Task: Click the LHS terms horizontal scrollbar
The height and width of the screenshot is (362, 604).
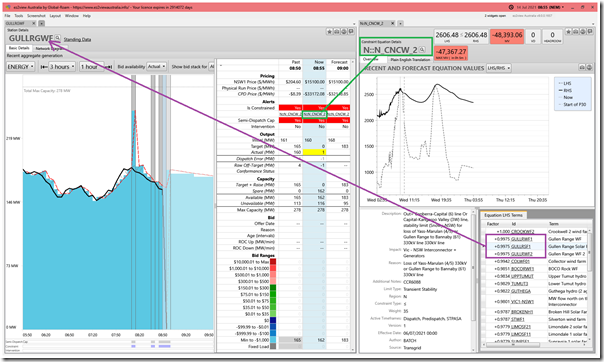Action: pos(513,345)
